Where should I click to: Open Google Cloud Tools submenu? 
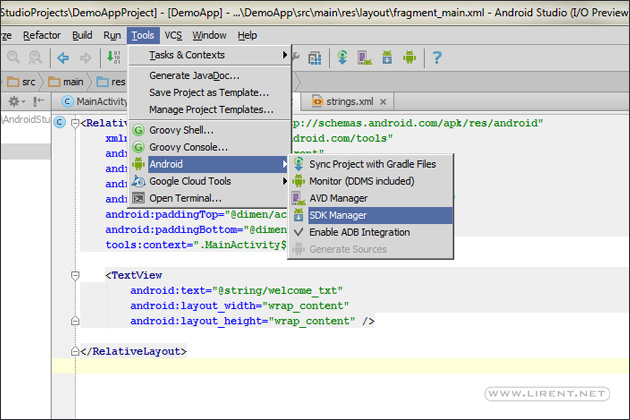pos(209,181)
